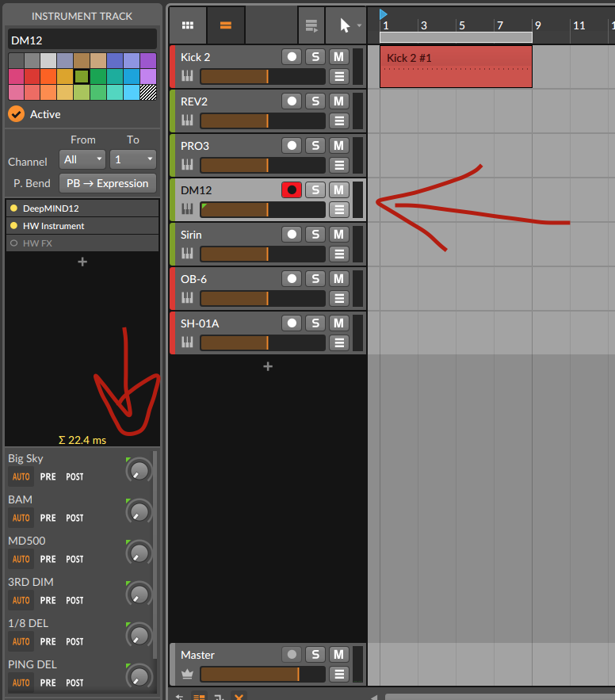The width and height of the screenshot is (615, 700).
Task: Choose the red color swatch
Action: [x=32, y=76]
